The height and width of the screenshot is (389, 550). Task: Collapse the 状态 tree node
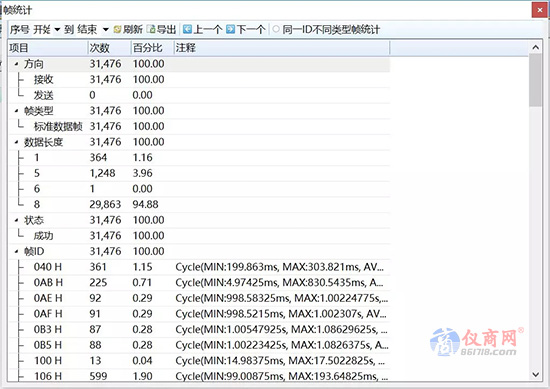click(x=16, y=220)
